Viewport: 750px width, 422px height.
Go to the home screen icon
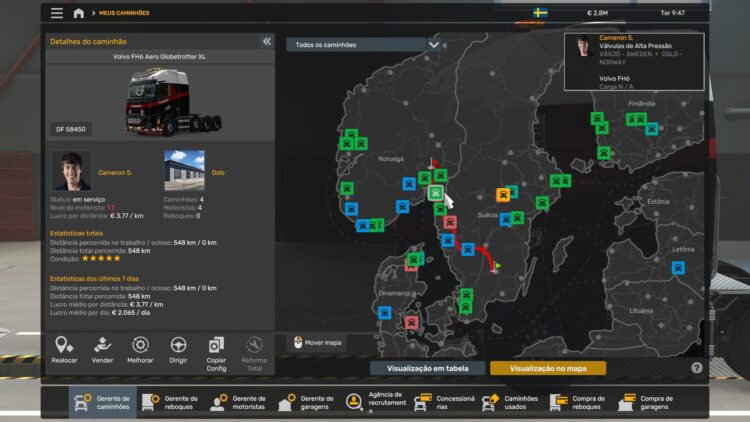coord(78,13)
